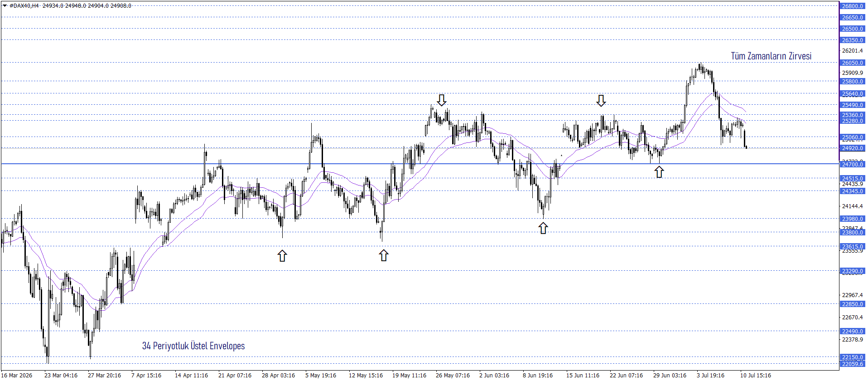The image size is (868, 381).
Task: Click the 19 May 11:16 time label
Action: coord(409,376)
